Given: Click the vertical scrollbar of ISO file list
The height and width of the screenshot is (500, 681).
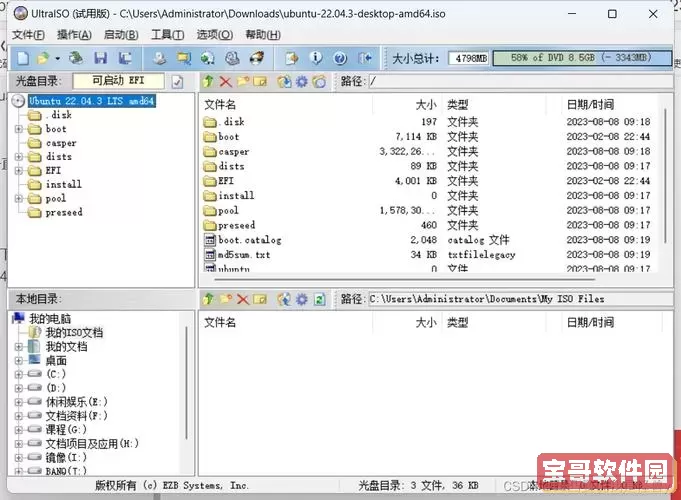Looking at the screenshot, I should (665, 176).
